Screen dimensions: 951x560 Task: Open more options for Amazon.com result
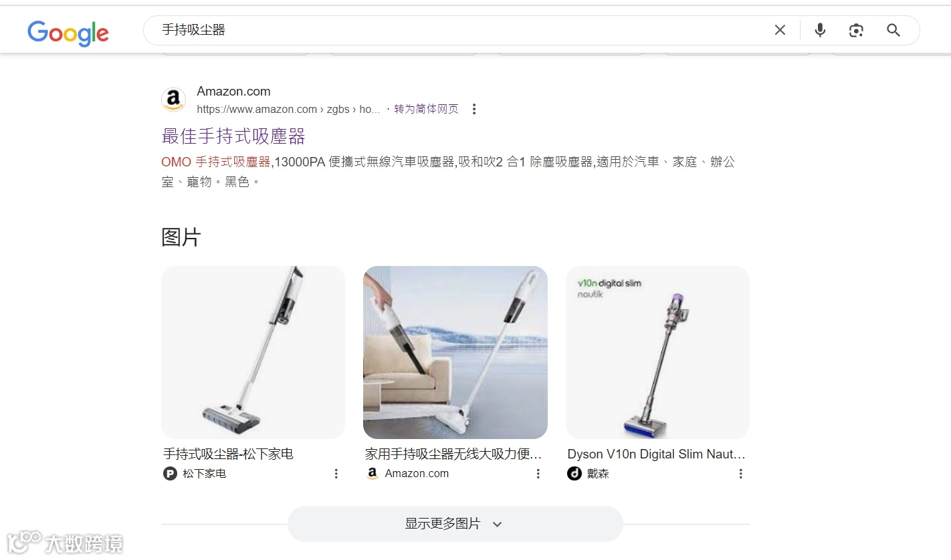(x=474, y=109)
